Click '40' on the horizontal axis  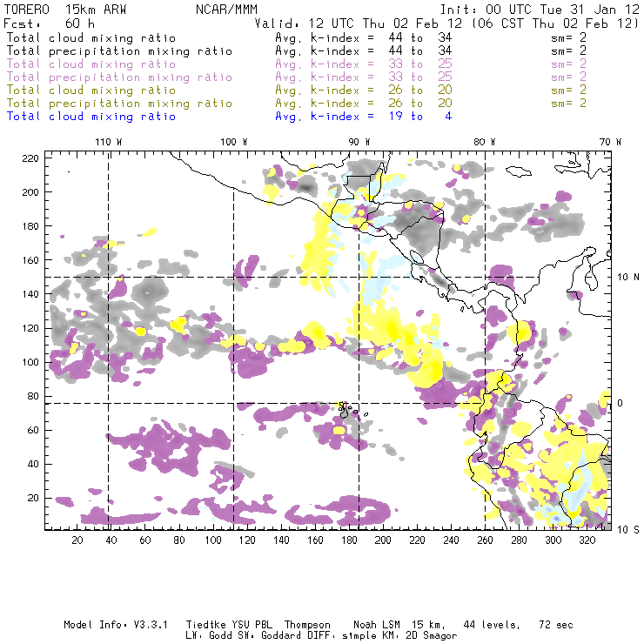click(x=111, y=540)
